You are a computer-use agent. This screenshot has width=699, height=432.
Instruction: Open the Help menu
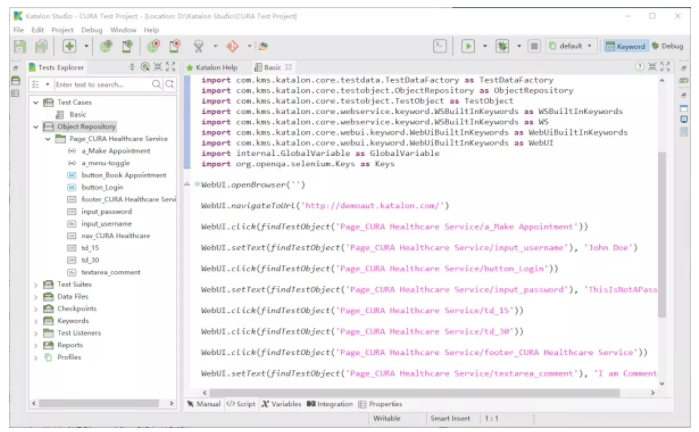[151, 30]
